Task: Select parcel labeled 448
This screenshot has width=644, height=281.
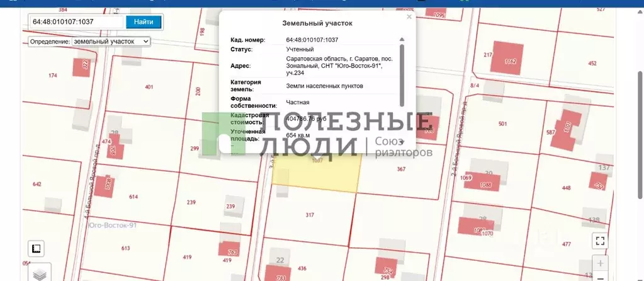Action: click(567, 188)
